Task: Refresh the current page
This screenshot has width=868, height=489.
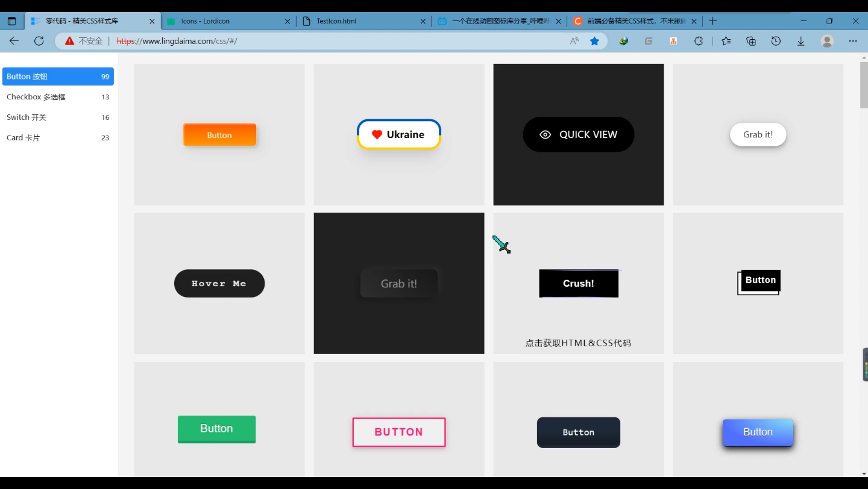Action: click(x=39, y=41)
